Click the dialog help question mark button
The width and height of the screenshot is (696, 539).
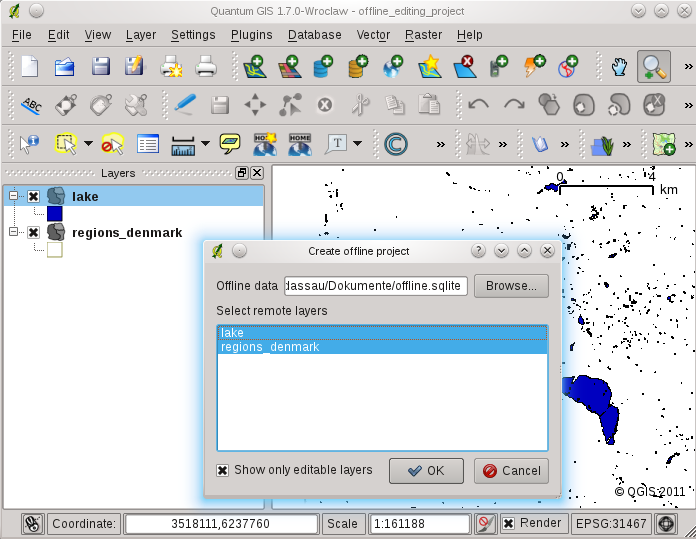coord(478,251)
